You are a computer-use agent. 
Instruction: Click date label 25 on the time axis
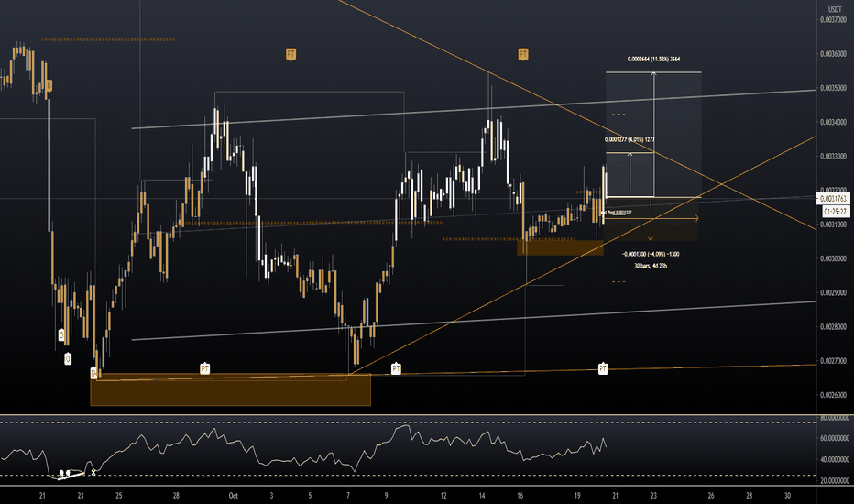click(119, 496)
